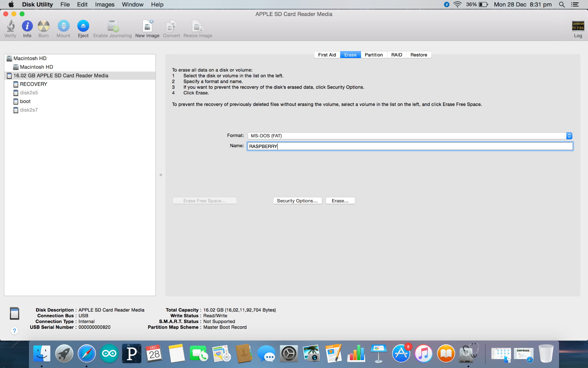
Task: Open Spotlight search in menu bar
Action: coord(562,4)
